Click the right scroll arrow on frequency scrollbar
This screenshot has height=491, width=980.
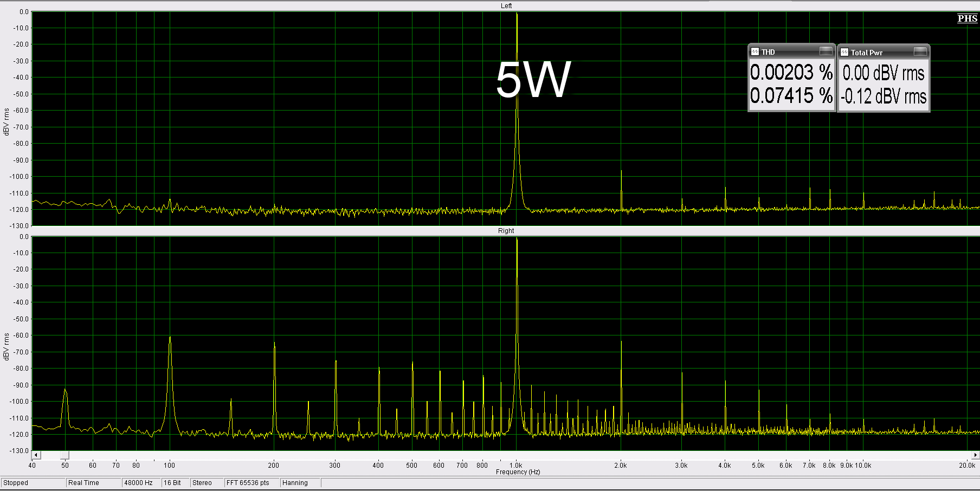975,455
